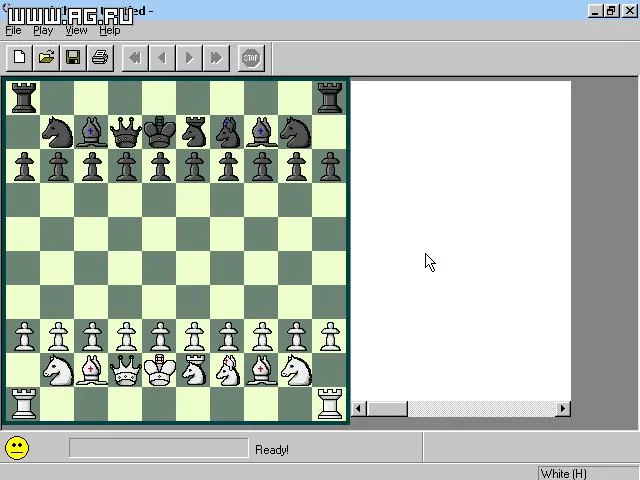This screenshot has width=640, height=480.
Task: Select the rightmost white knight
Action: click(x=296, y=370)
